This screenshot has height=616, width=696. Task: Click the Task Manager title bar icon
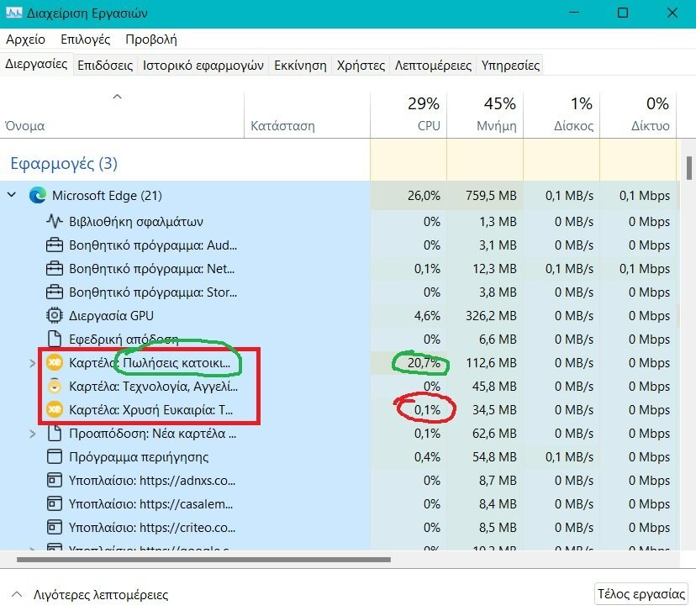click(13, 13)
